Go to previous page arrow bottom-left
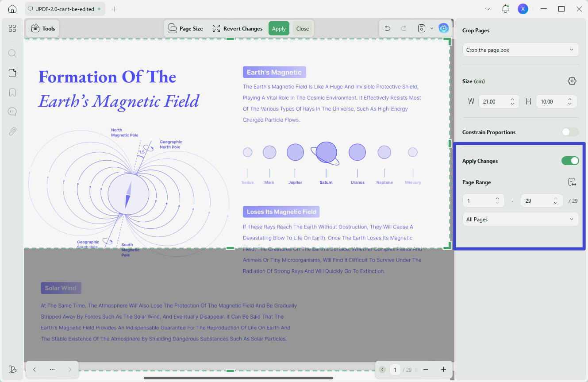This screenshot has height=382, width=588. click(35, 369)
